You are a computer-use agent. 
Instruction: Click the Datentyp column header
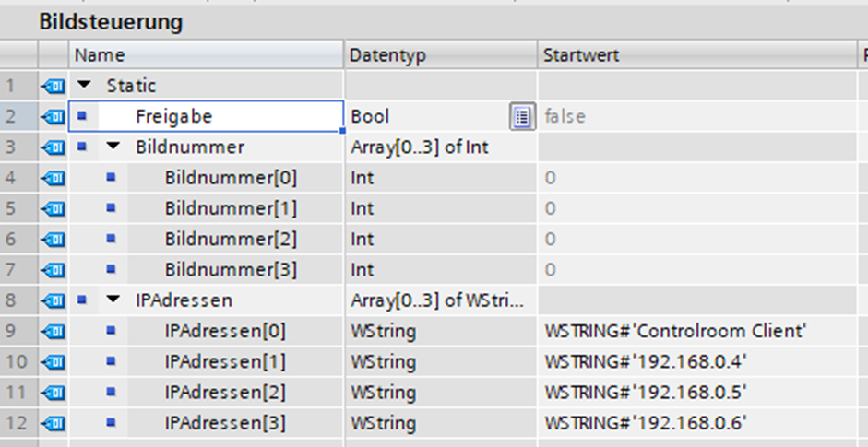pos(387,55)
